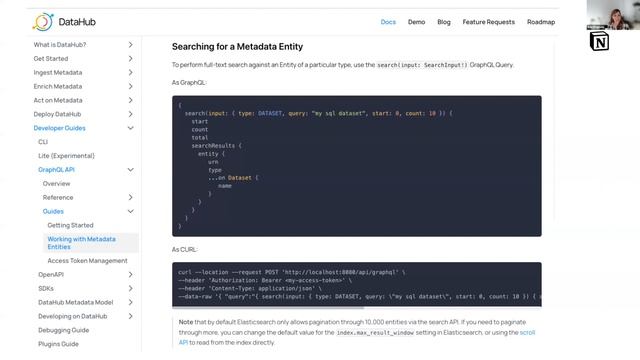Open the Reference sidebar item

58,197
